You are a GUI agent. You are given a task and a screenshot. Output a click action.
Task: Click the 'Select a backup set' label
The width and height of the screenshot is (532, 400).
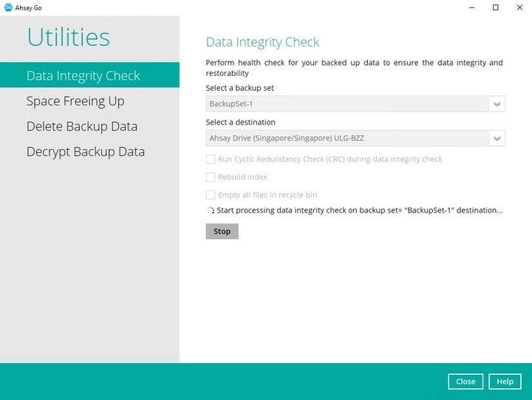click(x=239, y=88)
